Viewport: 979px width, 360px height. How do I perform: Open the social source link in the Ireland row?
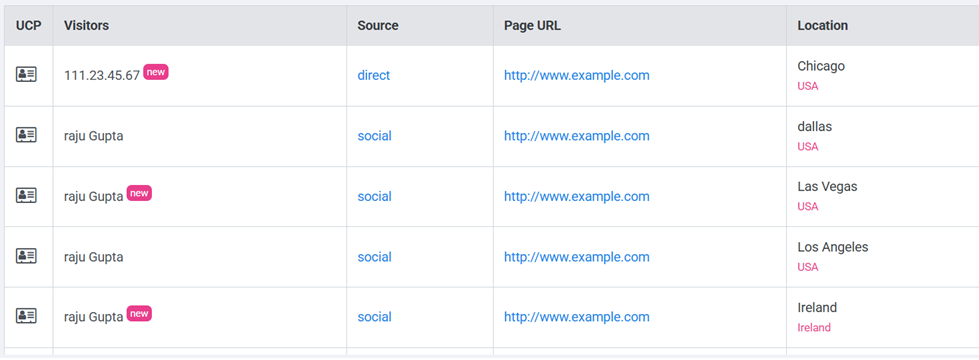[x=375, y=317]
